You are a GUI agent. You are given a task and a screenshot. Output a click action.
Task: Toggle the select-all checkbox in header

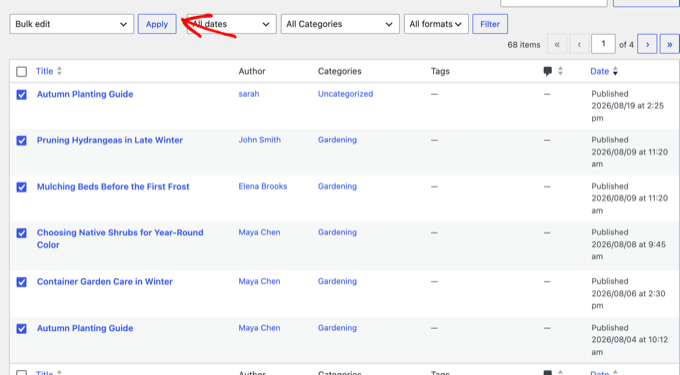21,72
